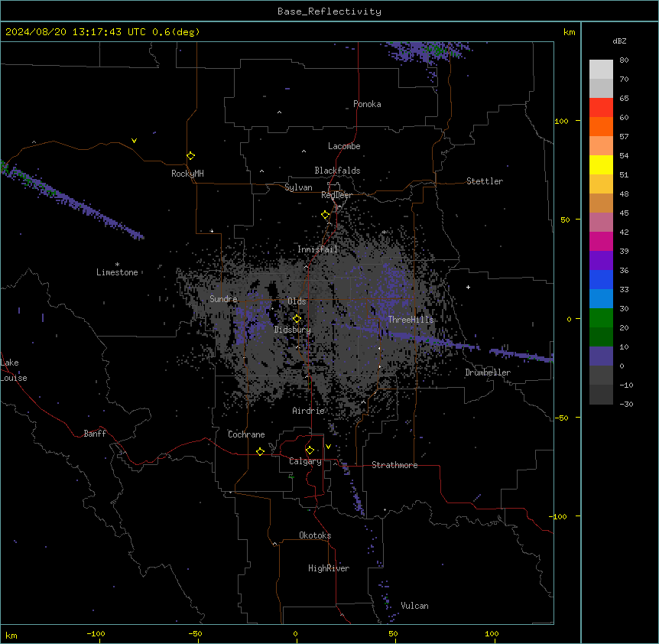Select green legend swatch between 30 and 20

601,318
